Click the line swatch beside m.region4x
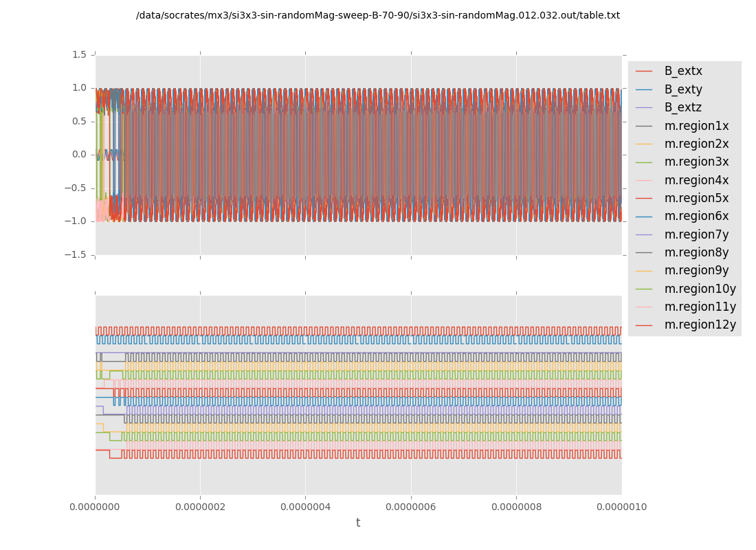Image resolution: width=756 pixels, height=550 pixels. pyautogui.click(x=644, y=181)
